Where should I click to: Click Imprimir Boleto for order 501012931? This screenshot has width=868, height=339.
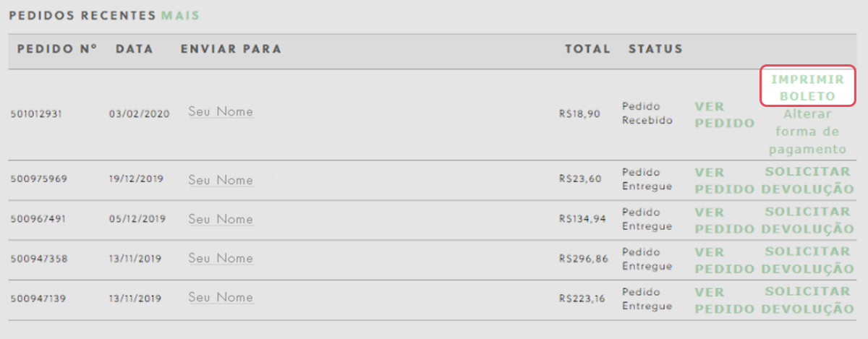point(807,87)
